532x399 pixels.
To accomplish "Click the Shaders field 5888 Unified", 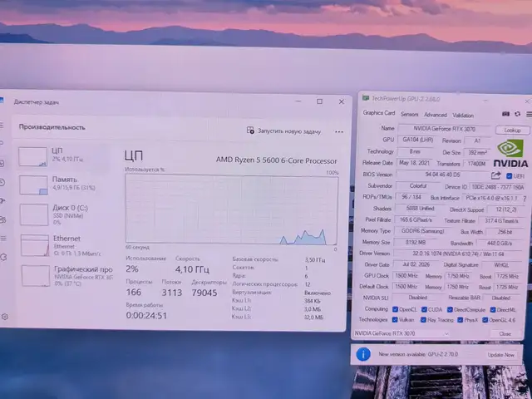I will point(420,209).
